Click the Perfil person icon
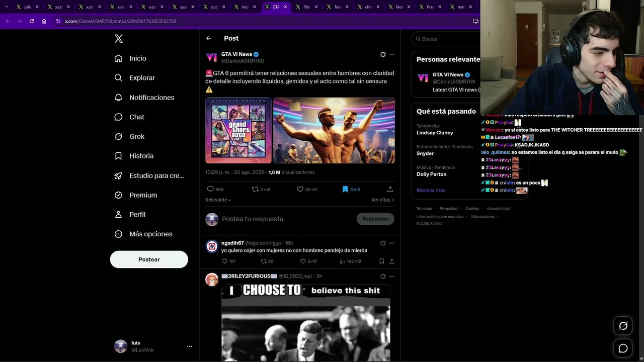Viewport: 644px width, 362px height. coord(118,215)
